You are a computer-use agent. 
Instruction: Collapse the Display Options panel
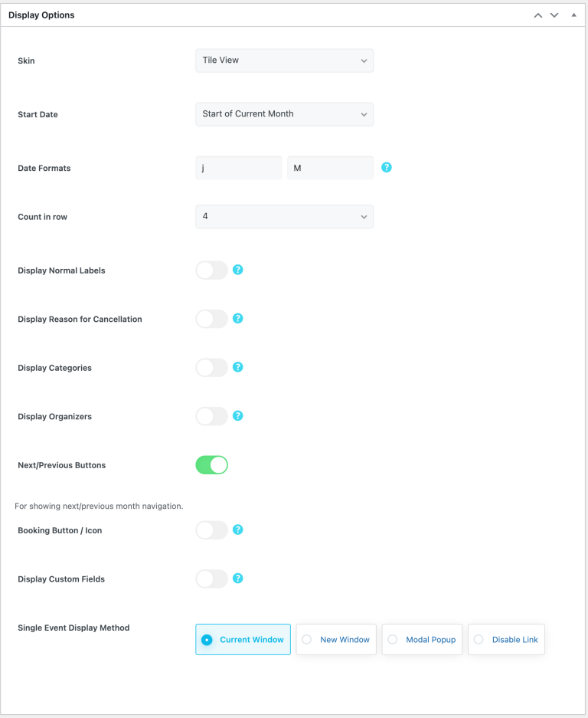point(573,15)
